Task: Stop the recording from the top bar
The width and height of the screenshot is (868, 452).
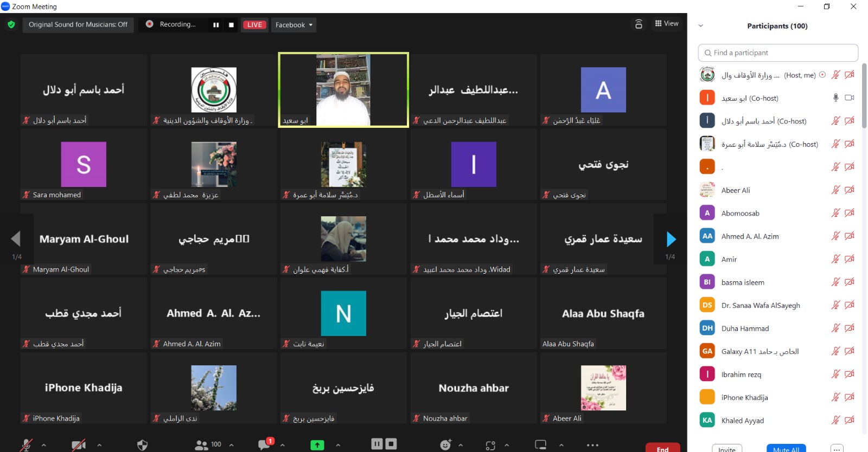Action: click(x=231, y=25)
